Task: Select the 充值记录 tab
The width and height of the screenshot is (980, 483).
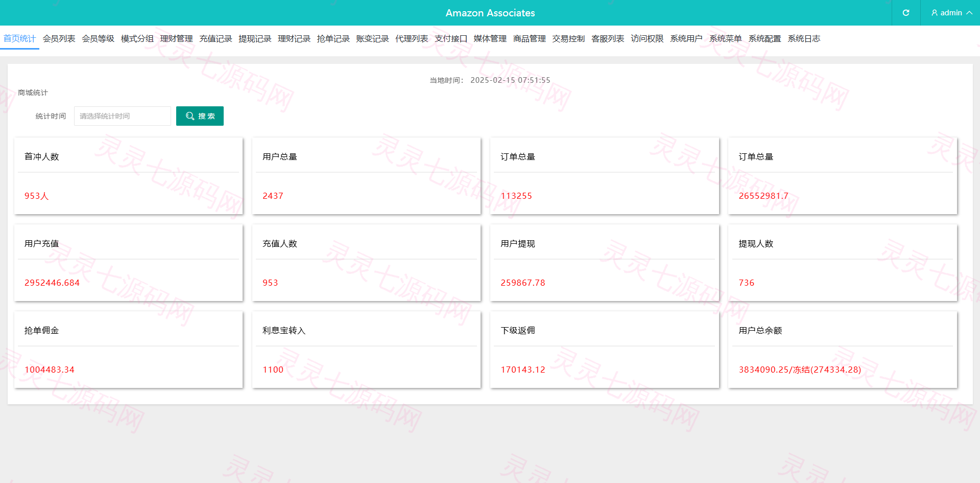Action: (216, 38)
